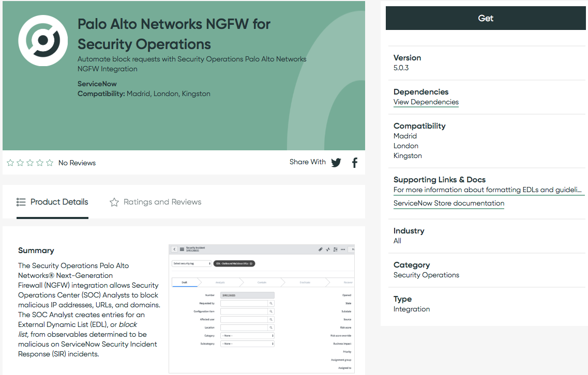Viewport: 588px width, 375px height.
Task: Share on Twitter icon
Action: tap(336, 163)
